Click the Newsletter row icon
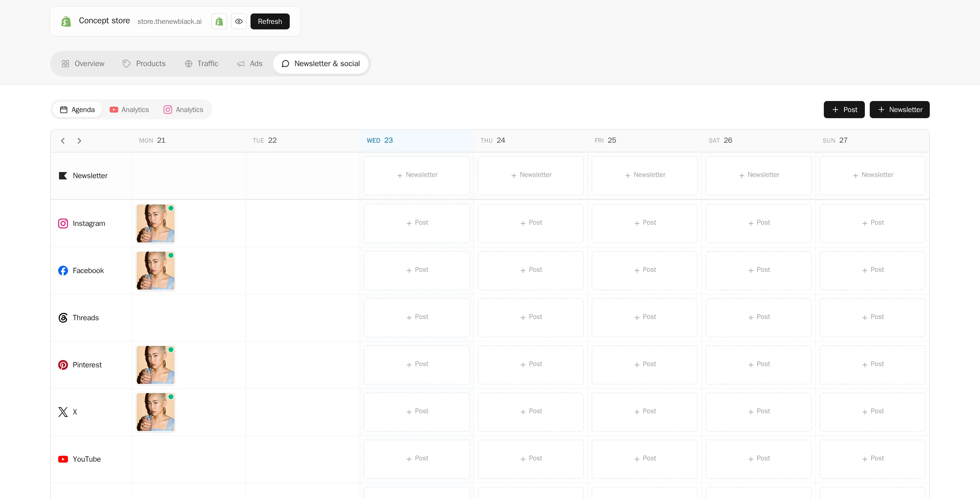980x499 pixels. click(63, 176)
